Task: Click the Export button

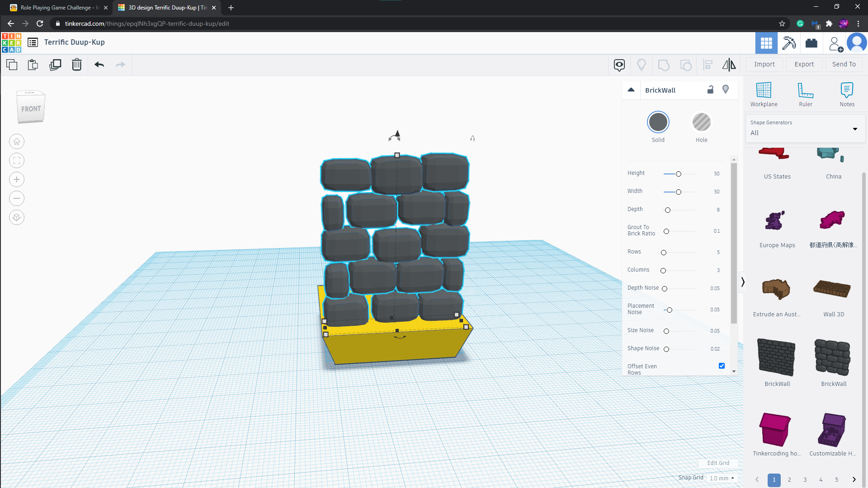Action: (x=804, y=64)
